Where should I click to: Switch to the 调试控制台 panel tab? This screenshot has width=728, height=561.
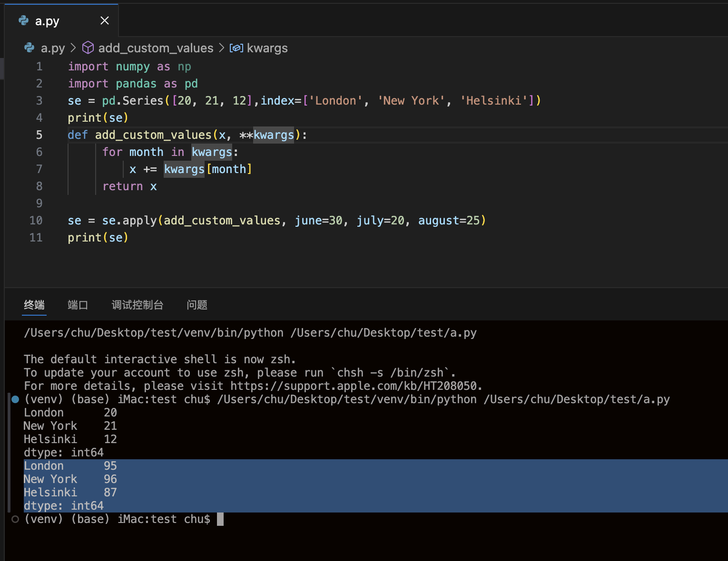(x=137, y=305)
